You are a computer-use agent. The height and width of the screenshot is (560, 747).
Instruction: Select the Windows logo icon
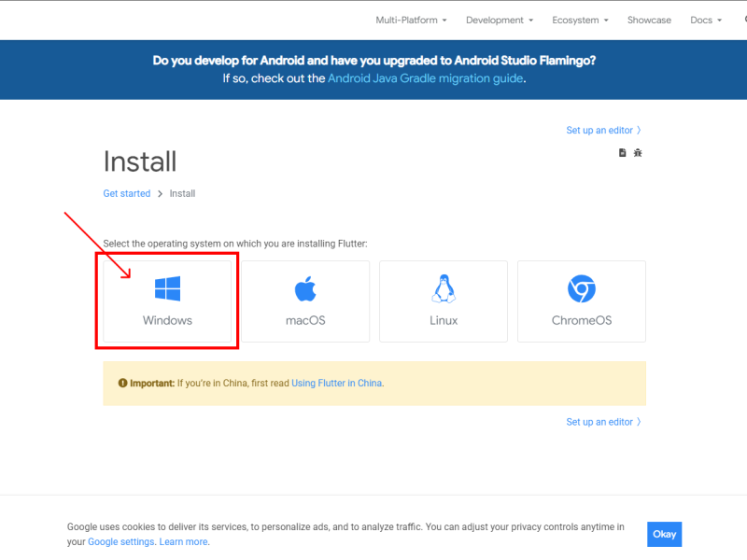[x=168, y=288]
